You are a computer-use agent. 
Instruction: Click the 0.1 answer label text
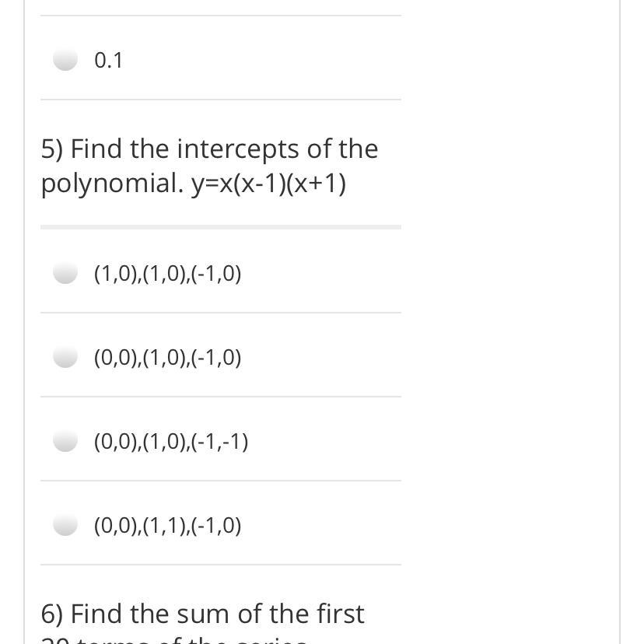109,60
